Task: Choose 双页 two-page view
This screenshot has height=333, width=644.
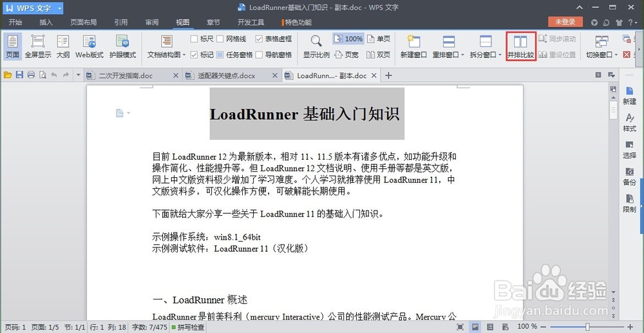Action: 378,55
